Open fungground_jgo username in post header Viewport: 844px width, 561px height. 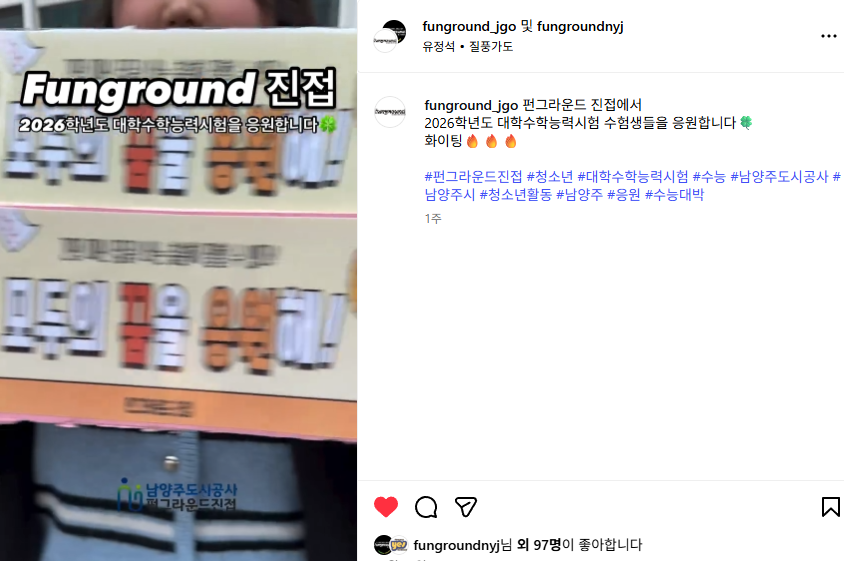click(x=469, y=26)
